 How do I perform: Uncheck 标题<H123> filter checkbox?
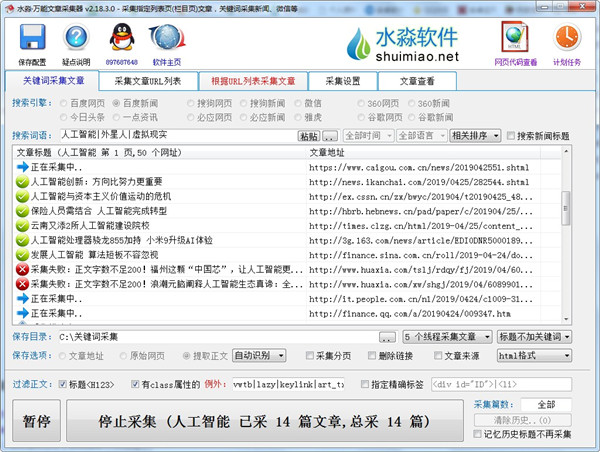pos(62,384)
